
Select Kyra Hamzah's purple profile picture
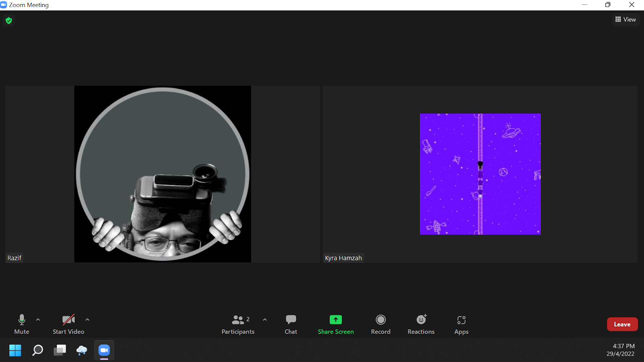(480, 174)
